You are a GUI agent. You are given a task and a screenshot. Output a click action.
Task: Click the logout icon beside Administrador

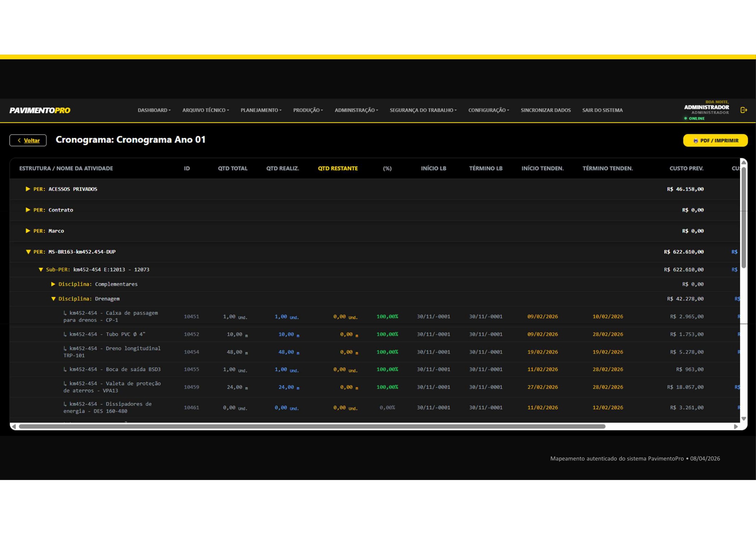coord(743,110)
